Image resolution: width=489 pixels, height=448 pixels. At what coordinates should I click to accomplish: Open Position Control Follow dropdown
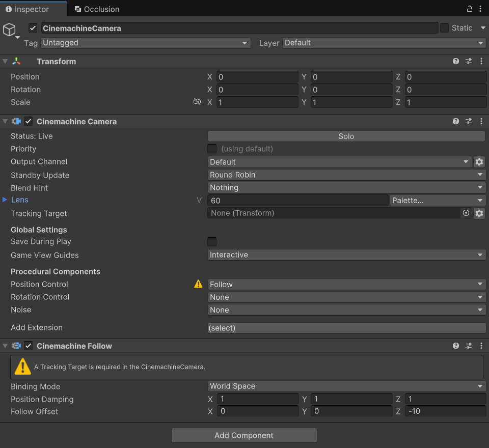click(x=346, y=284)
